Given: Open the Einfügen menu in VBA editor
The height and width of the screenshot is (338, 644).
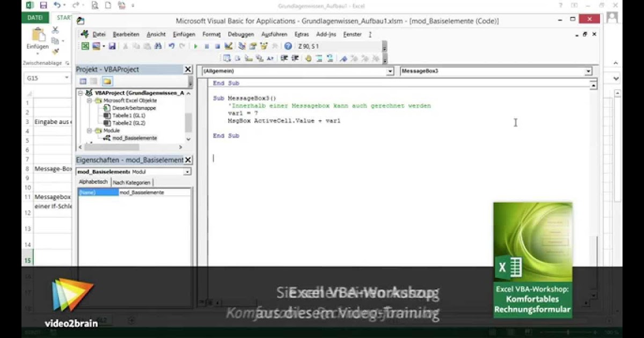Looking at the screenshot, I should pyautogui.click(x=184, y=34).
